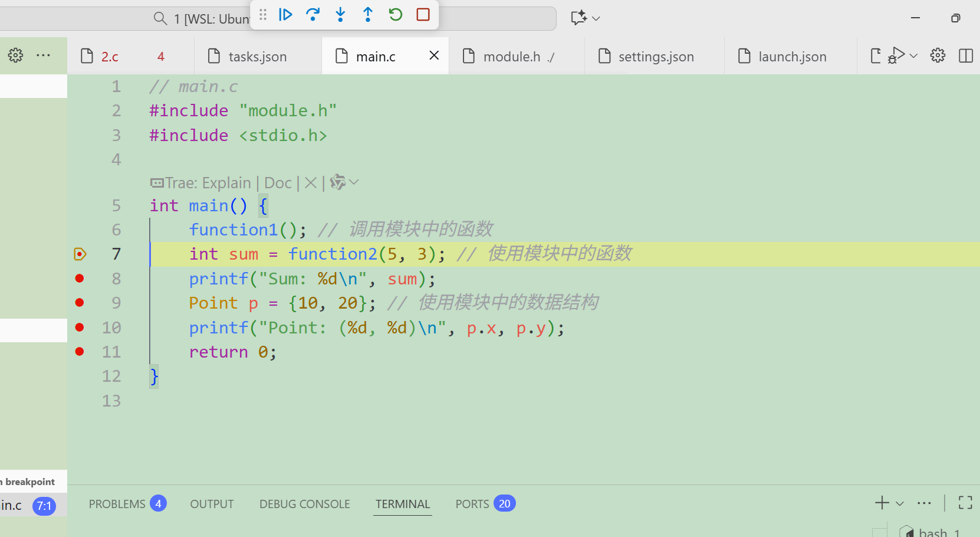Open the settings.json tab
Image resolution: width=980 pixels, height=537 pixels.
(656, 57)
